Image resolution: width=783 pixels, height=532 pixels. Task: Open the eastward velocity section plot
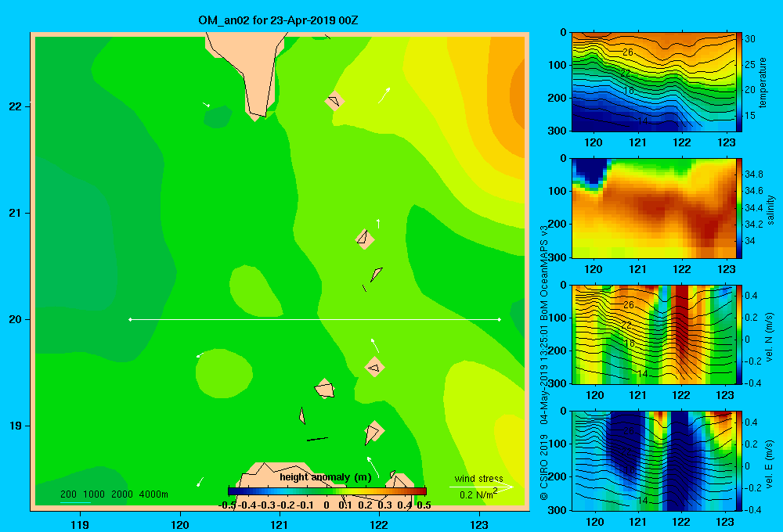point(654,461)
